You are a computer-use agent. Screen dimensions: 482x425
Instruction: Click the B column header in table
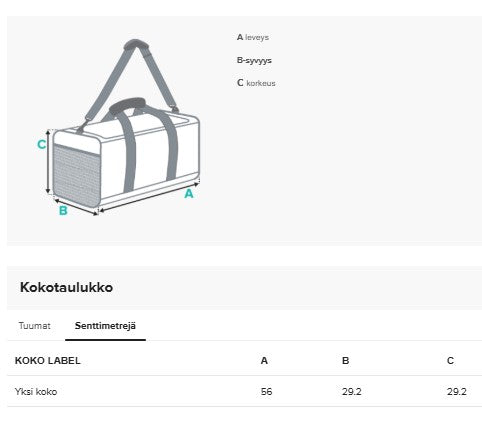(x=346, y=361)
